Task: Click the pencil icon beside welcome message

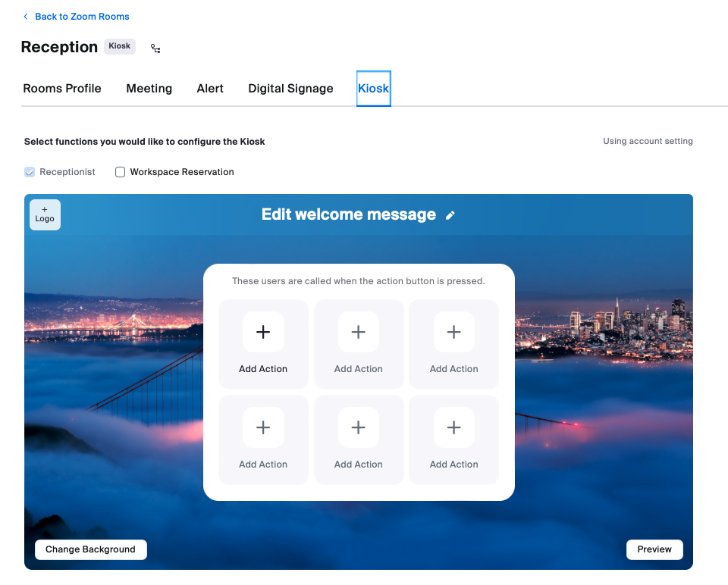Action: point(450,215)
